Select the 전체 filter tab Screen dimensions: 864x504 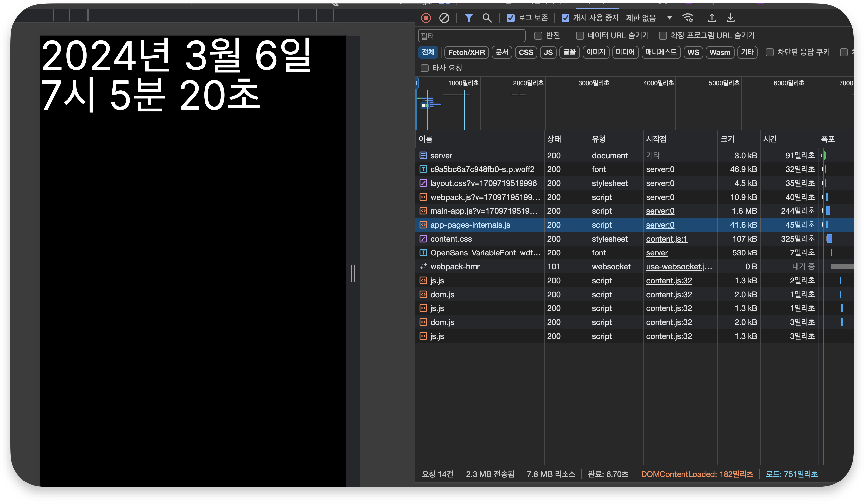428,52
